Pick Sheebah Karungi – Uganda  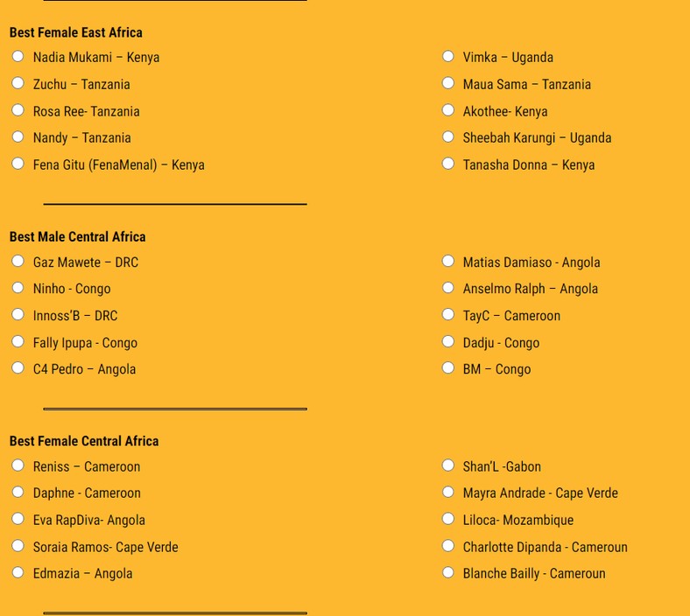pyautogui.click(x=447, y=136)
